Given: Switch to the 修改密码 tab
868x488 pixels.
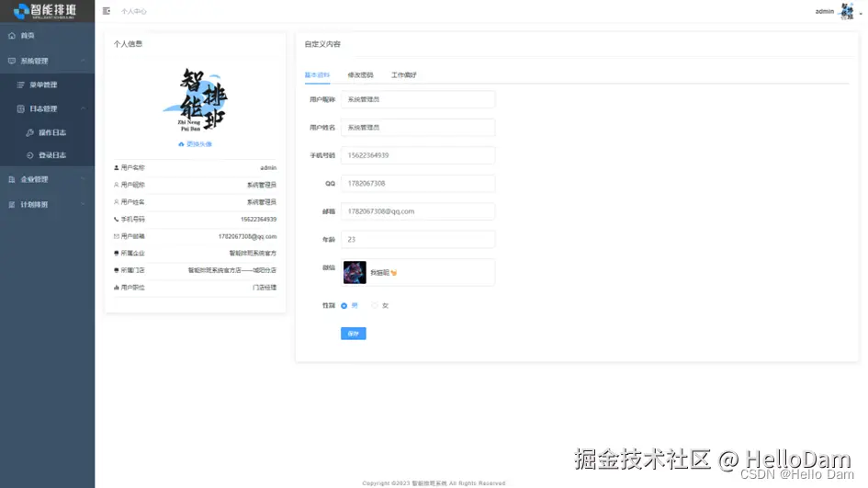Looking at the screenshot, I should coord(360,74).
